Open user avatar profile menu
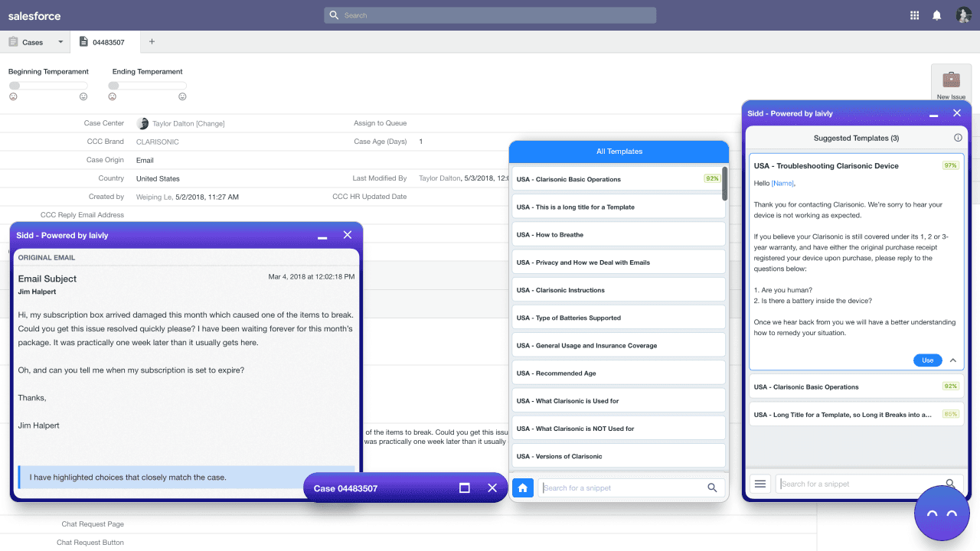Viewport: 980px width, 551px height. coord(963,15)
